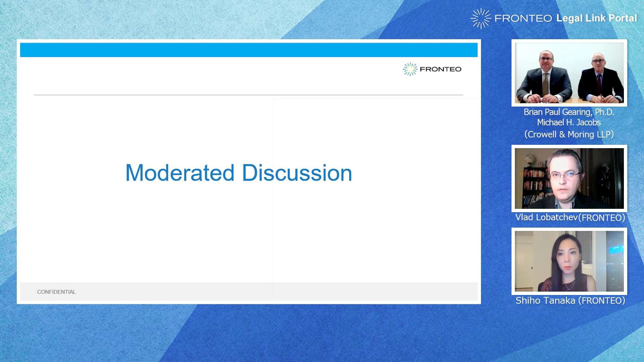The image size is (644, 362).
Task: Click the Shiho Tanaka (FRONTEO) caption
Action: click(x=570, y=300)
